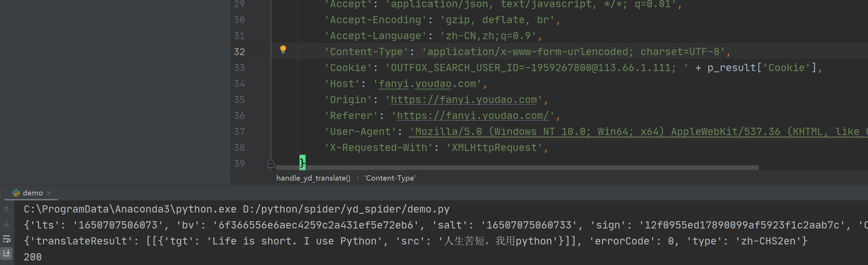The width and height of the screenshot is (868, 265).
Task: Click the Mozilla/5.0 user agent string
Action: coord(639,132)
